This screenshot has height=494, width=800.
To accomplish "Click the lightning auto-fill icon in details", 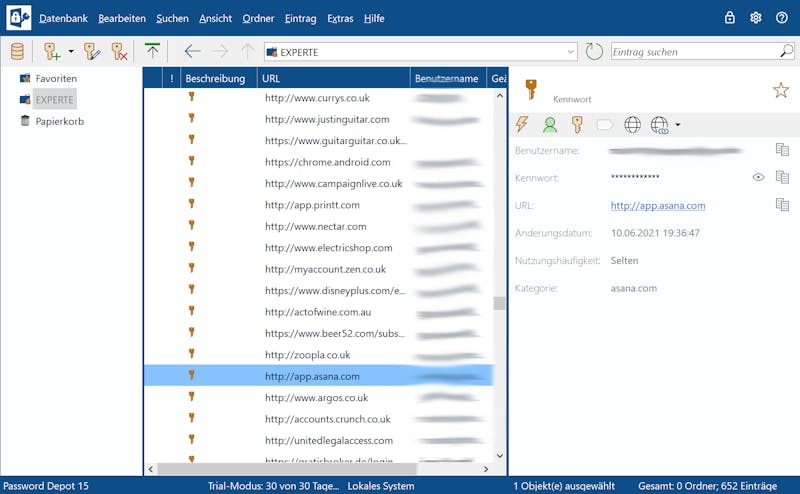I will coord(521,124).
